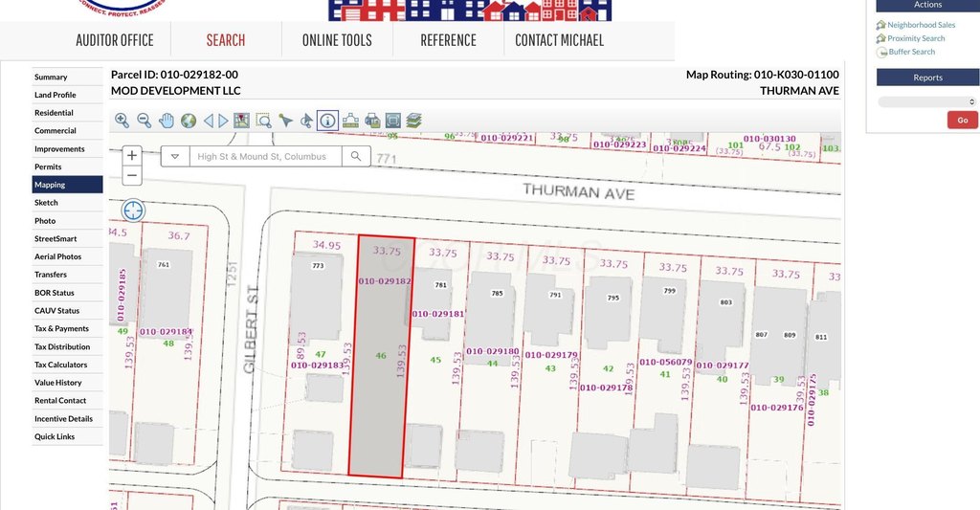Image resolution: width=980 pixels, height=510 pixels.
Task: Open the Neighborhood Sales link
Action: click(x=920, y=25)
